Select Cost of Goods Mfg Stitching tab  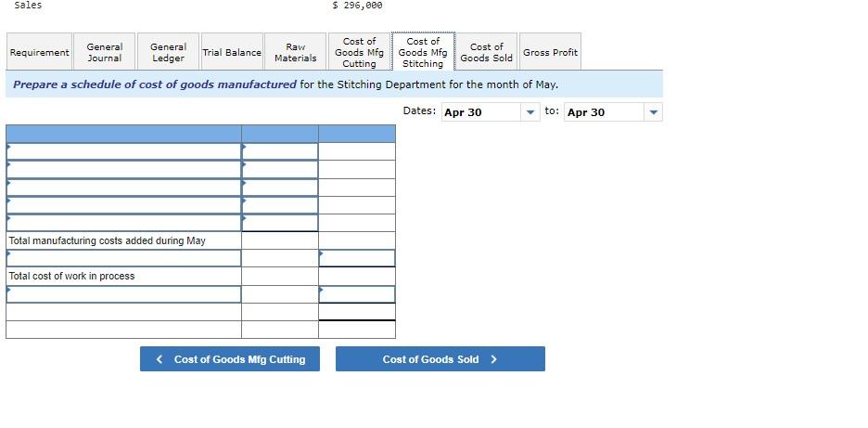423,52
